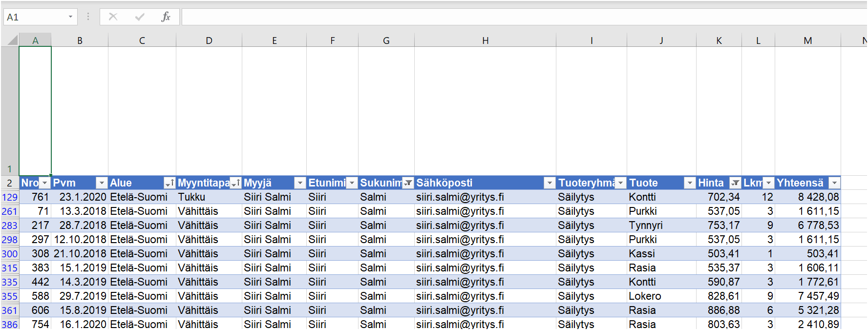Select column H header
Viewport: 868px width, 330px height.
point(485,41)
